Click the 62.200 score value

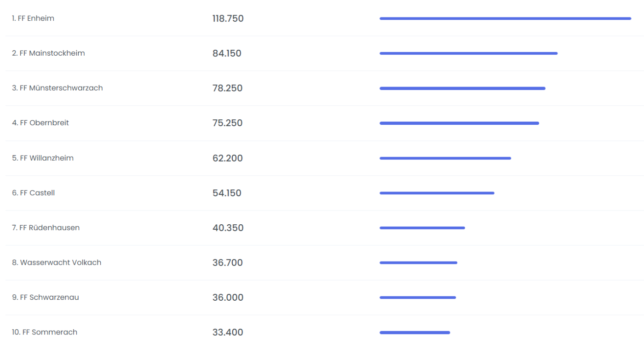(228, 158)
